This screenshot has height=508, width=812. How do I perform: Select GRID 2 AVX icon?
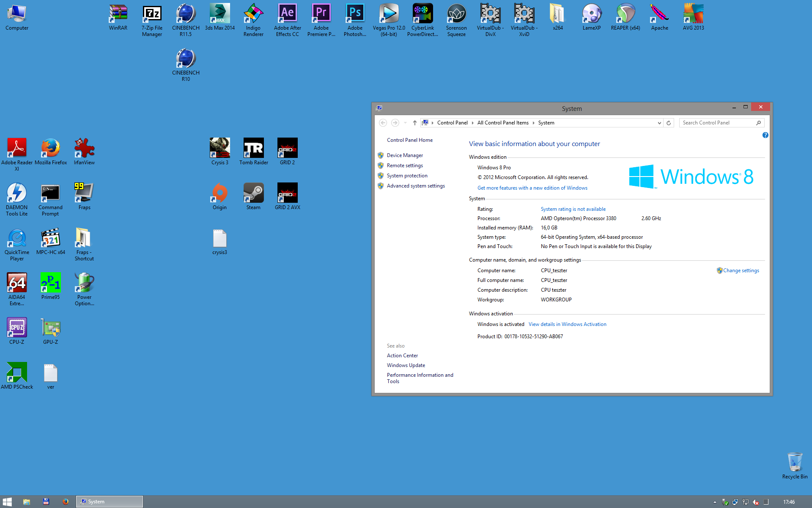[x=287, y=196]
